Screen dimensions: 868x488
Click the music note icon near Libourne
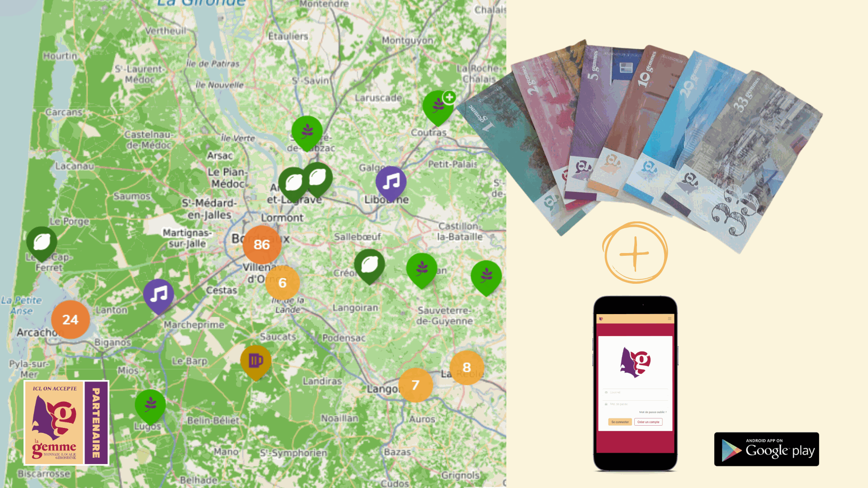pos(392,183)
